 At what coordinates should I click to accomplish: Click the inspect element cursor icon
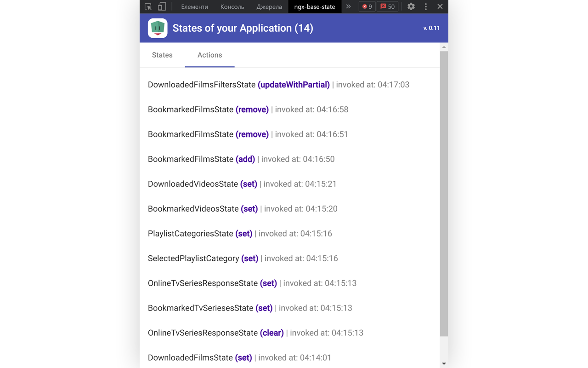point(148,6)
